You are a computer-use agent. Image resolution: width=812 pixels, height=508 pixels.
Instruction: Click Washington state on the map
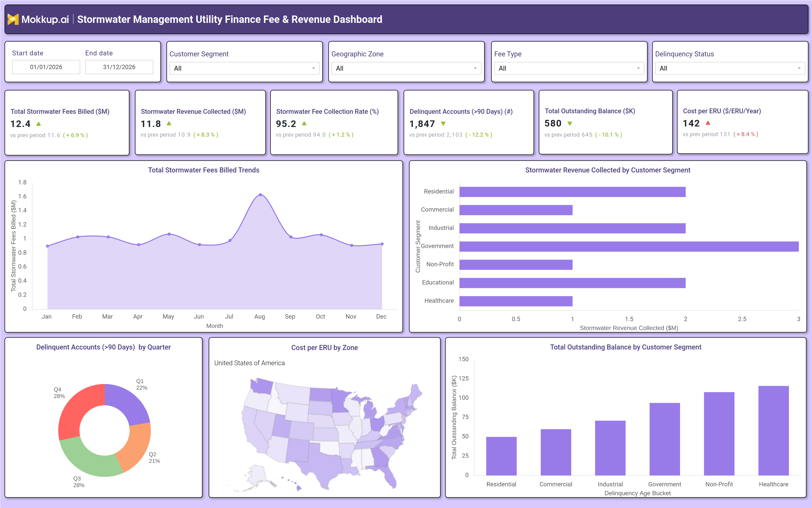coord(262,386)
